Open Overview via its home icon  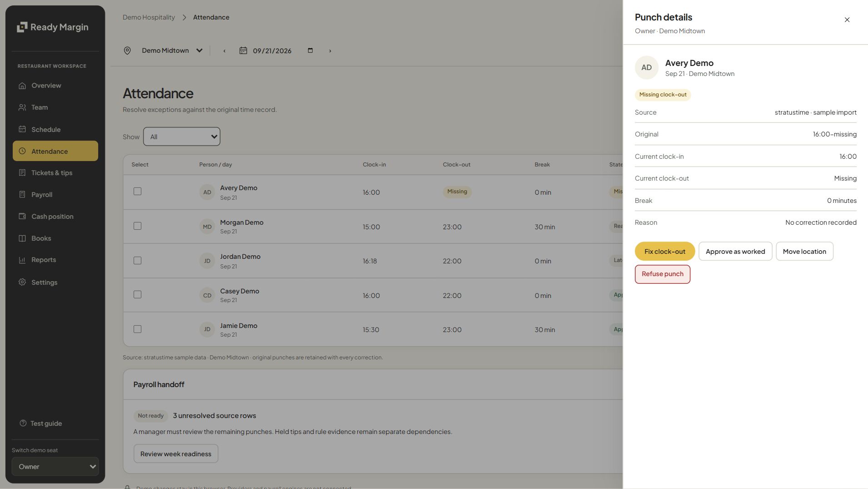22,86
